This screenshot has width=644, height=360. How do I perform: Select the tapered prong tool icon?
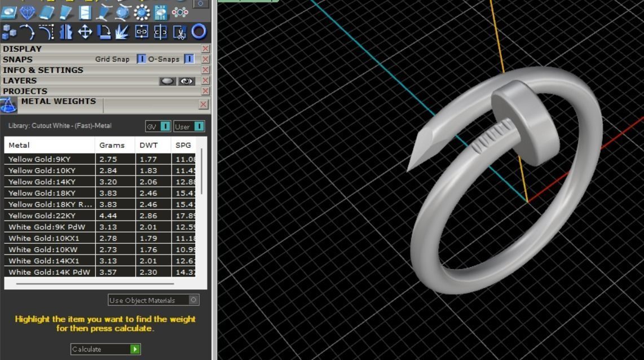(65, 12)
